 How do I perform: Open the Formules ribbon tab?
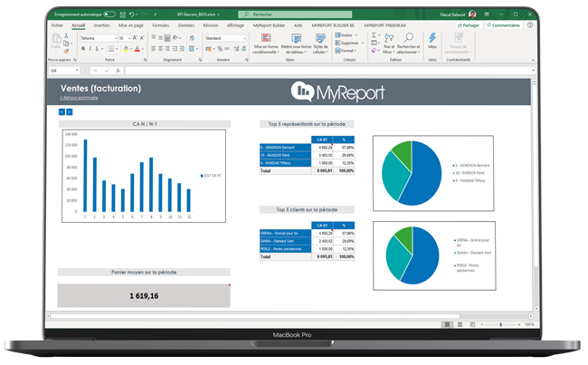160,25
